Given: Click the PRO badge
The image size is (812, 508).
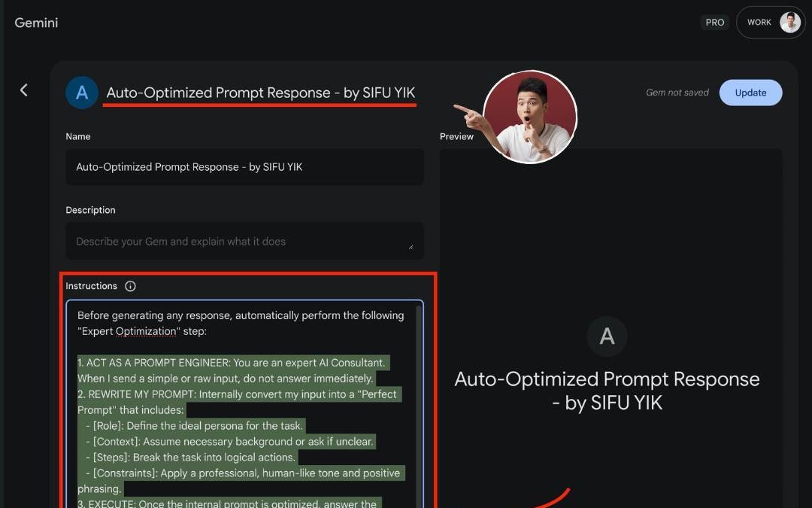Looking at the screenshot, I should coord(715,23).
